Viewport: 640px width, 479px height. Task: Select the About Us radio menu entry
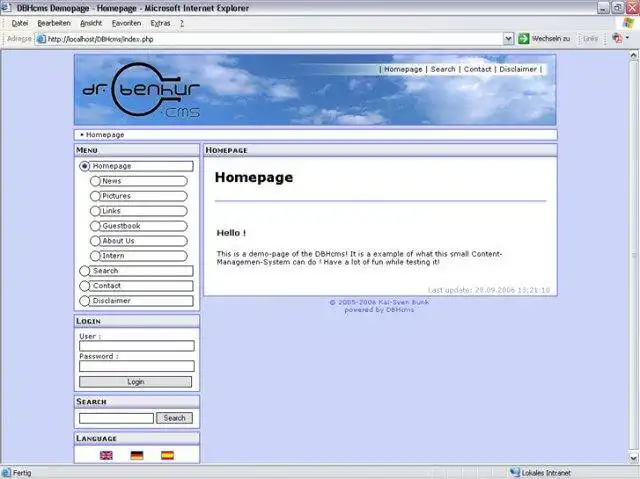(139, 241)
